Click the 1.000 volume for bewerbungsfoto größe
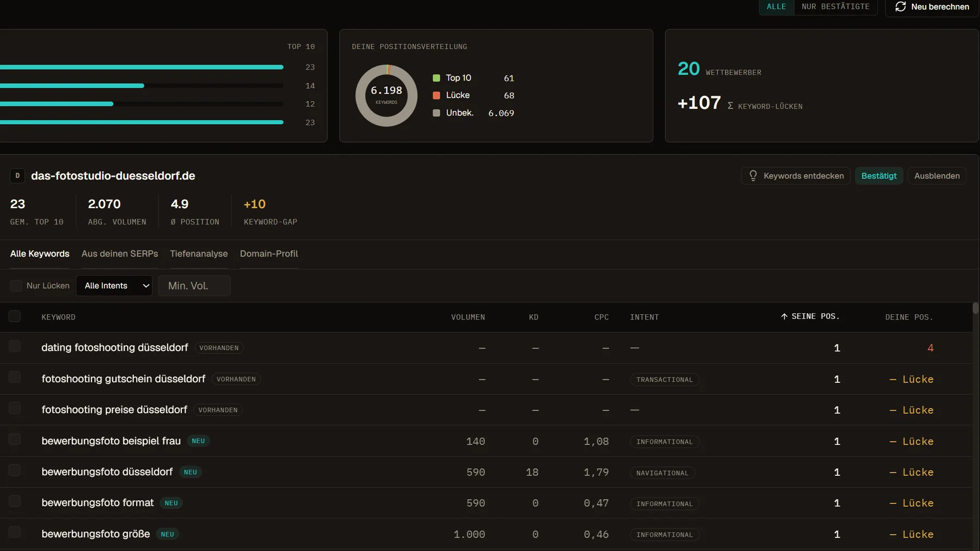Viewport: 980px width, 551px height. 469,535
